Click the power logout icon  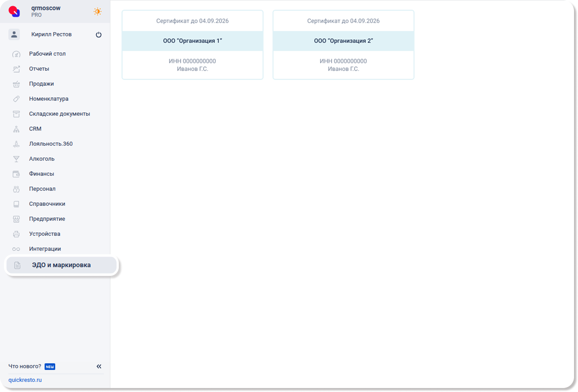point(98,34)
